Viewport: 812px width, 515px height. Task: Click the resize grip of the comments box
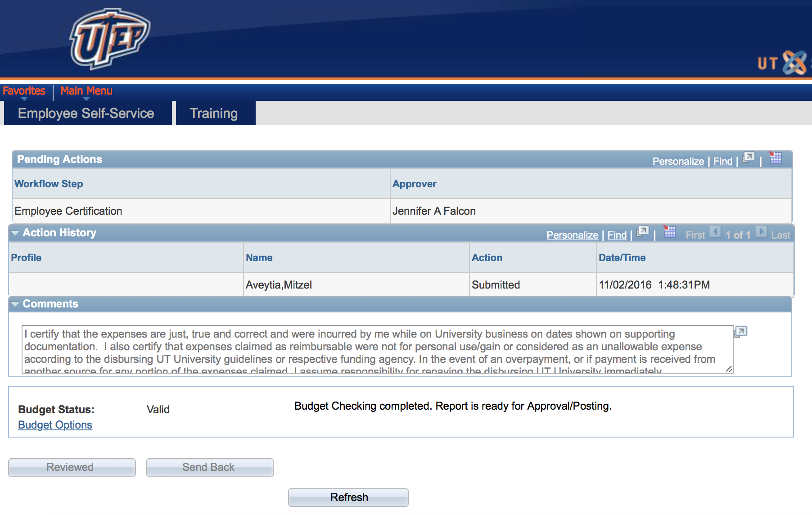(x=729, y=369)
